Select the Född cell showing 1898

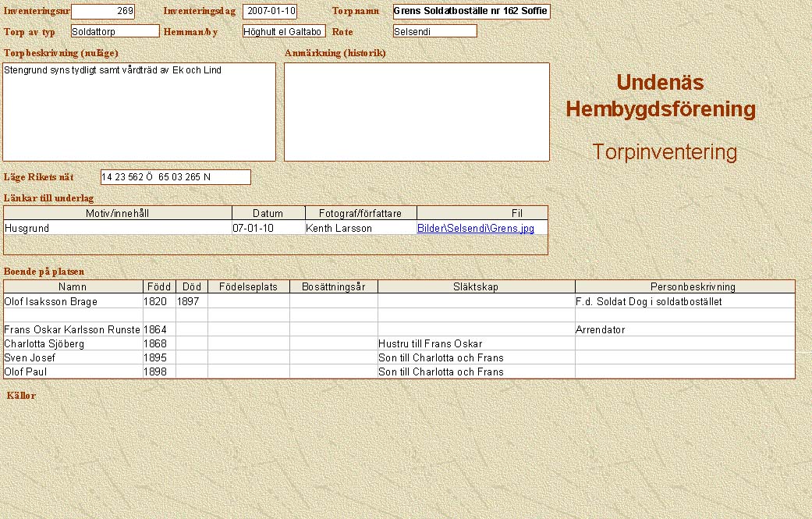coord(159,372)
